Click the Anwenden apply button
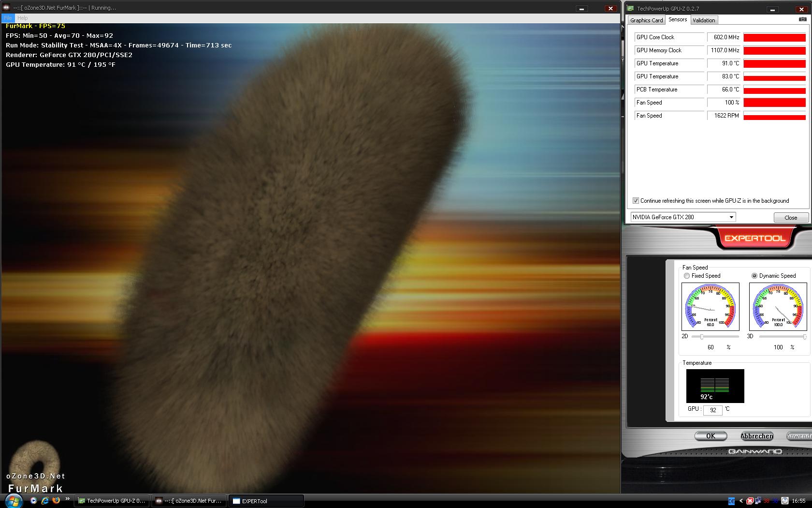Screen dimensions: 812x508 [799, 436]
